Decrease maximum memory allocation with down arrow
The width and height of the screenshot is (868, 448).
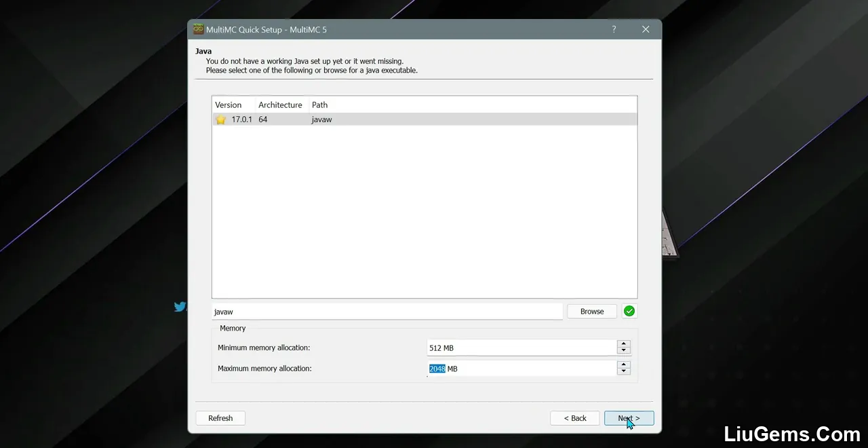tap(624, 371)
